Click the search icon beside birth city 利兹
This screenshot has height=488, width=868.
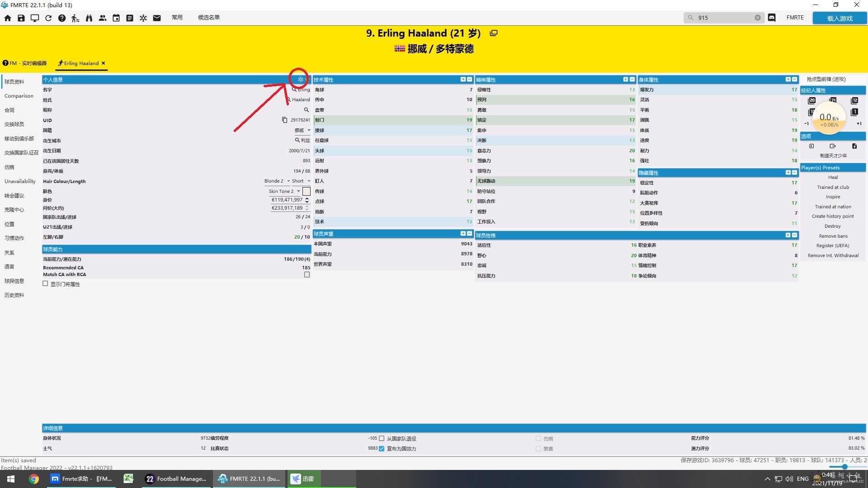tap(297, 140)
